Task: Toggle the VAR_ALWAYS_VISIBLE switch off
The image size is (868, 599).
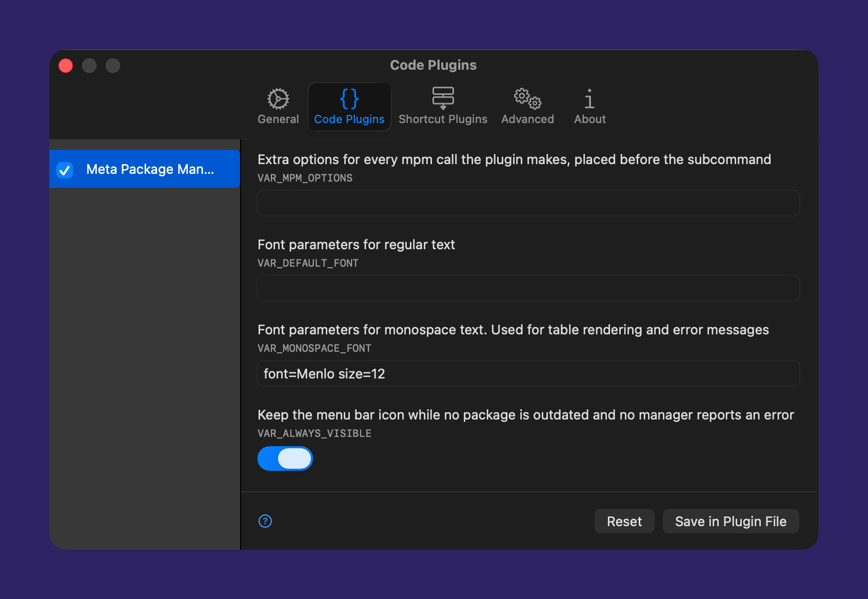Action: [x=285, y=458]
